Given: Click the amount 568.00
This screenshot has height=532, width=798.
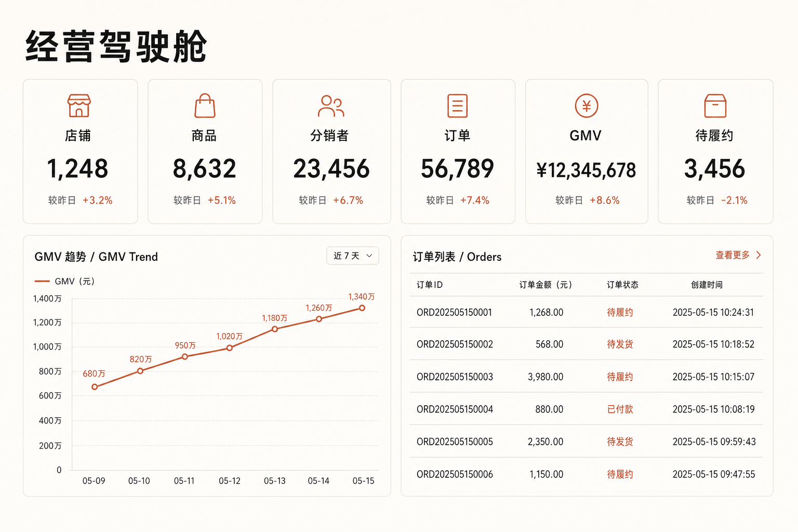Looking at the screenshot, I should click(x=549, y=344).
